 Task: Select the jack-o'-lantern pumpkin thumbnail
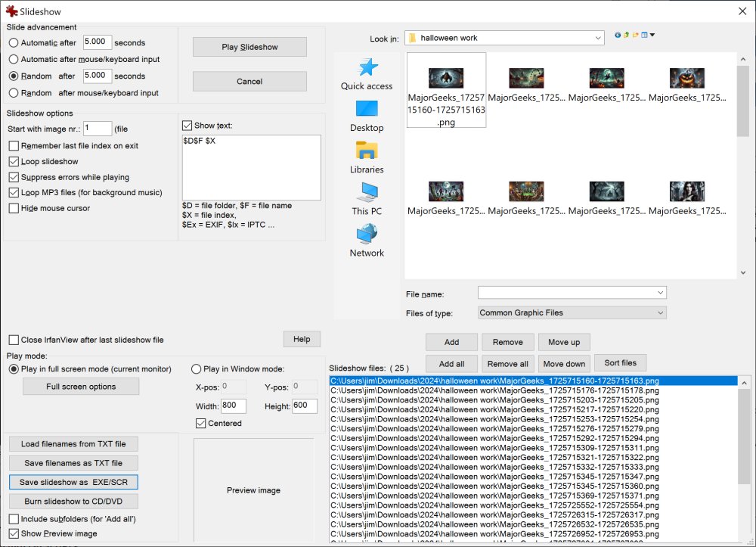(x=687, y=78)
